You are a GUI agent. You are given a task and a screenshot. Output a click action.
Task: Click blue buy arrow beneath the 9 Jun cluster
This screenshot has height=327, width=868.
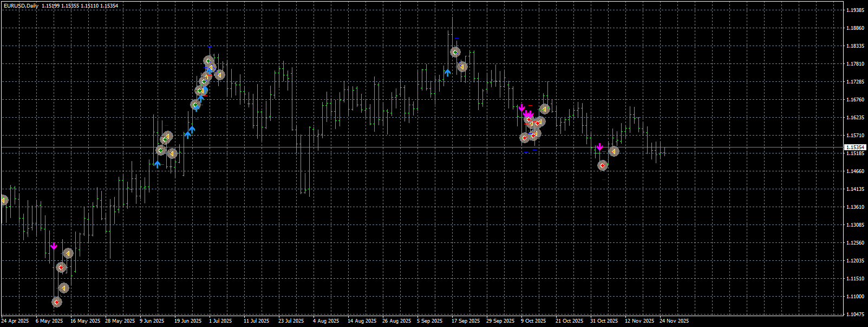pyautogui.click(x=157, y=164)
